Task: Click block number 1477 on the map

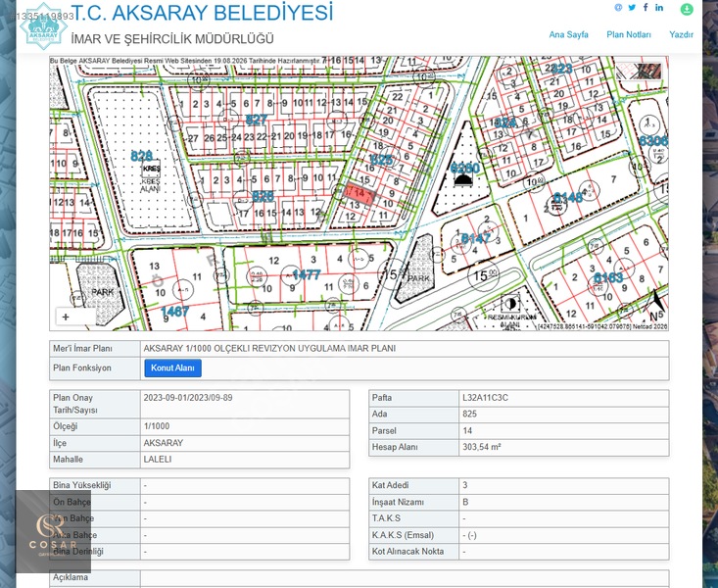Action: click(x=307, y=274)
